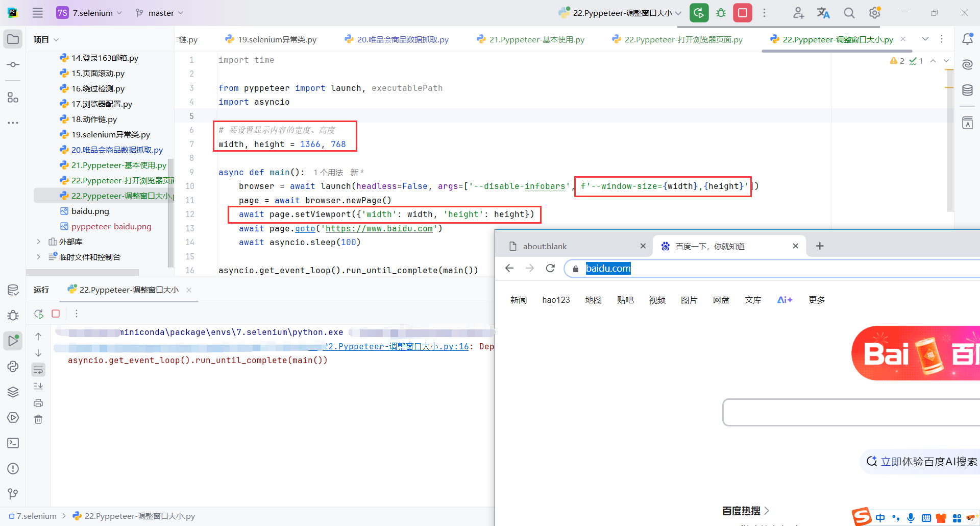Open the translation book icon on right sidebar
Image resolution: width=980 pixels, height=526 pixels.
coord(967,123)
